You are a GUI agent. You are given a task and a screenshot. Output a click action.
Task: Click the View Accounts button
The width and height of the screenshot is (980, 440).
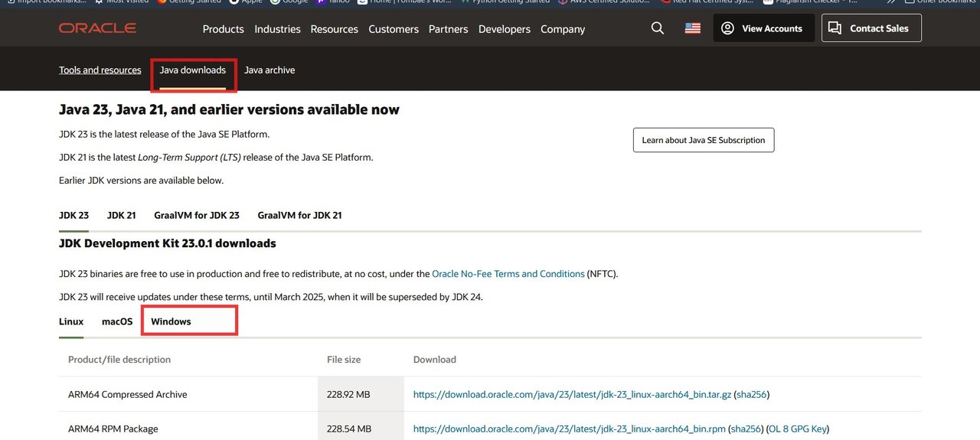pos(764,28)
